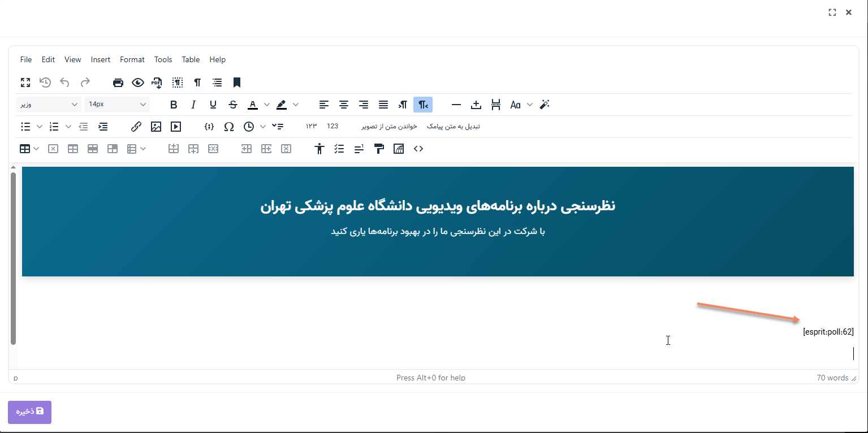Toggle italic formatting
The image size is (868, 433).
pos(193,105)
